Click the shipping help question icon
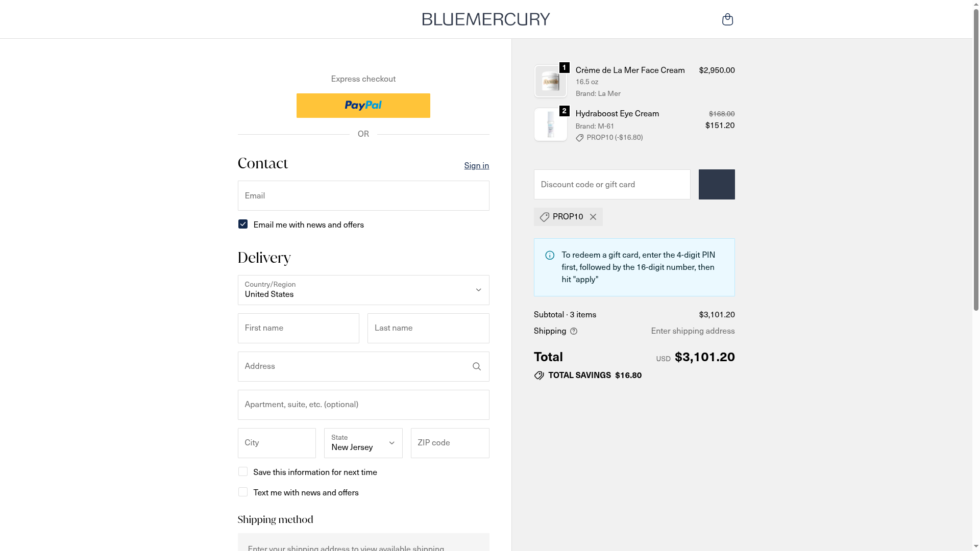Image resolution: width=980 pixels, height=551 pixels. point(574,331)
